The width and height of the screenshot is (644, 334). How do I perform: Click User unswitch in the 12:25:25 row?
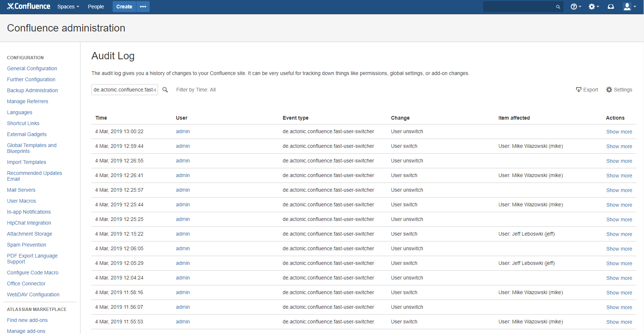click(x=407, y=219)
